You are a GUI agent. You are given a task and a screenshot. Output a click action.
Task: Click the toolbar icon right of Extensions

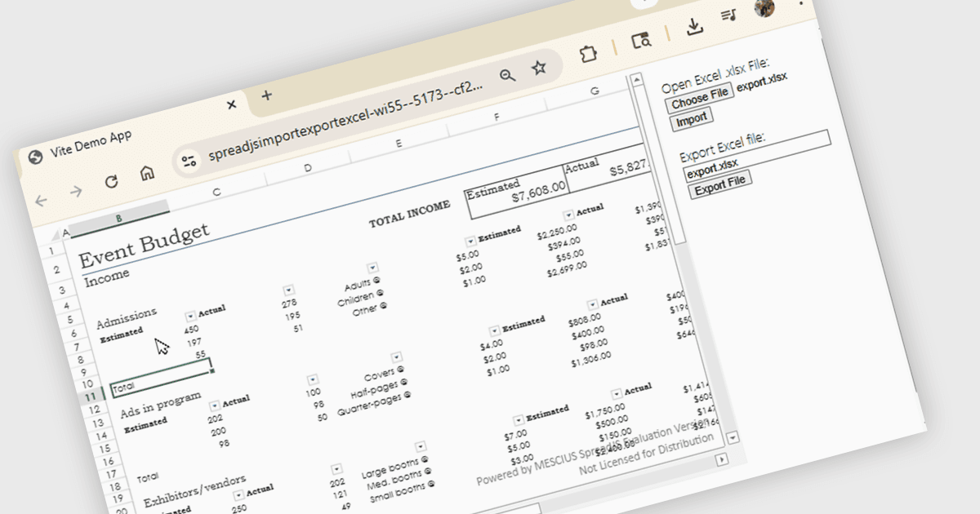pos(641,40)
